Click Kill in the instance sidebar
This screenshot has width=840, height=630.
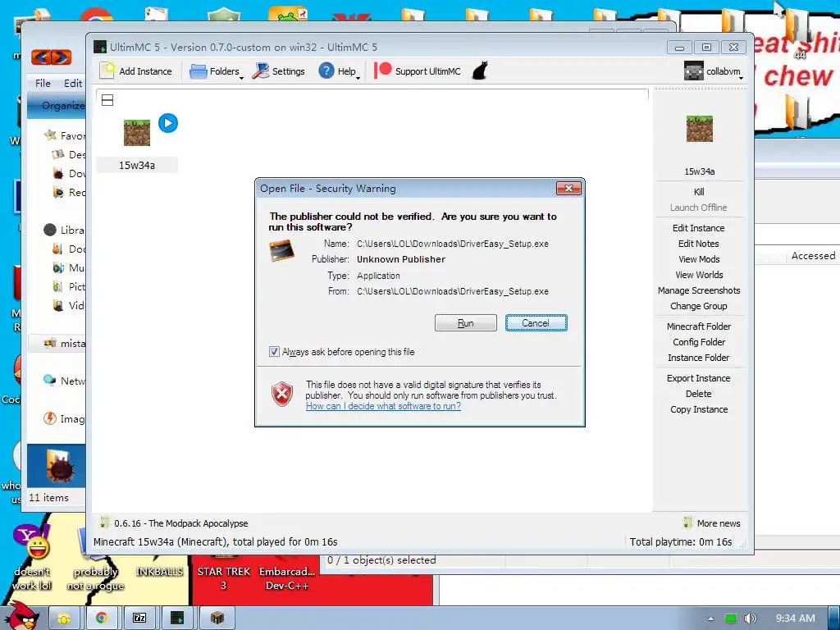pos(699,192)
